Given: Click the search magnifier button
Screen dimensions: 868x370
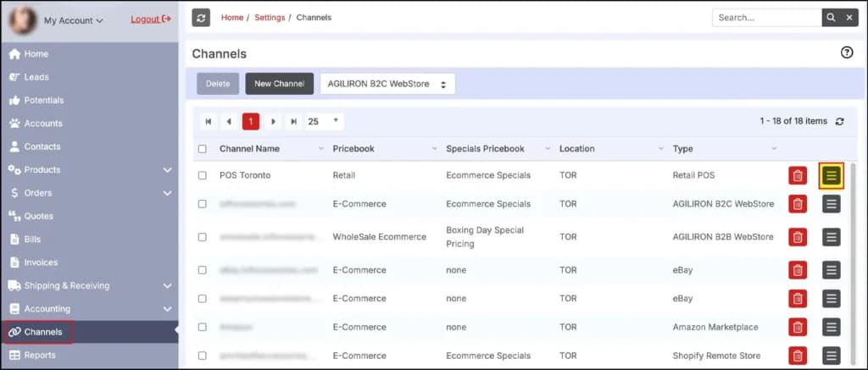Looking at the screenshot, I should coord(831,18).
